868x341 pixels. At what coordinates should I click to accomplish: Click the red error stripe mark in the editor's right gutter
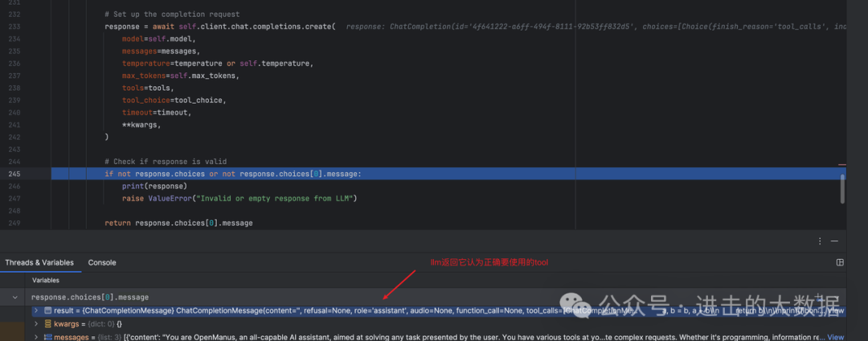click(x=842, y=164)
